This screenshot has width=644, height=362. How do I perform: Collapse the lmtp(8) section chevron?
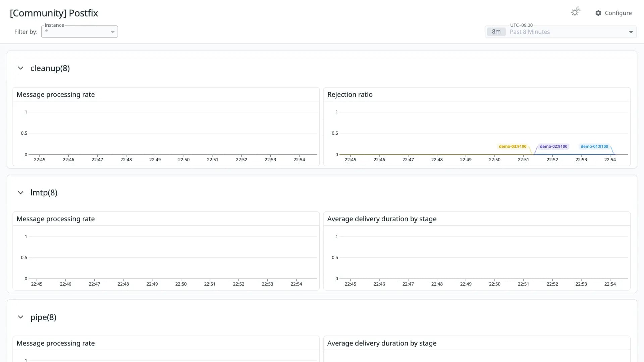point(20,193)
